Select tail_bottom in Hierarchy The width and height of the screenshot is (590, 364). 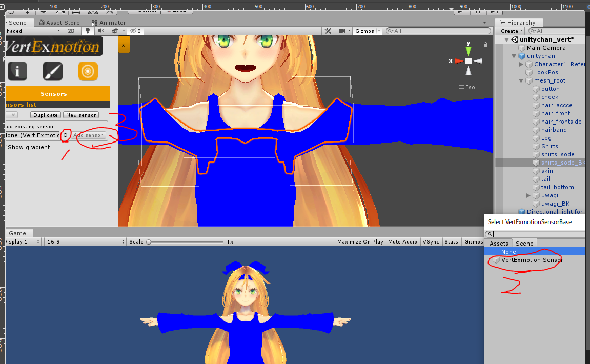coord(557,187)
